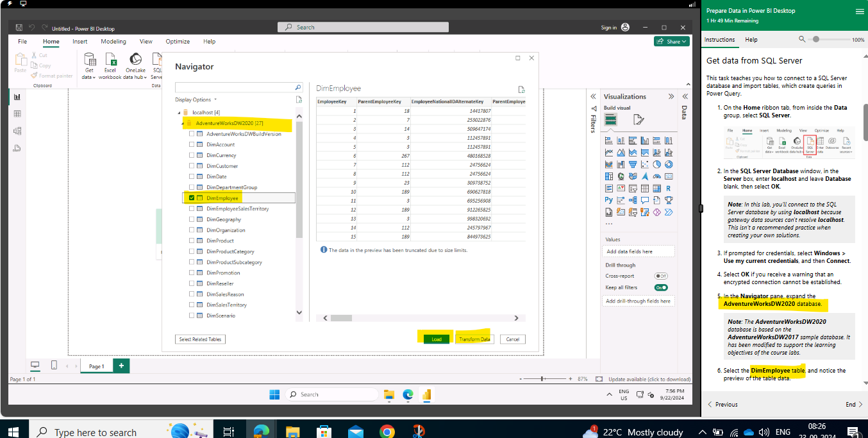868x438 pixels.
Task: Check the DimGeography table checkbox
Action: pyautogui.click(x=192, y=219)
